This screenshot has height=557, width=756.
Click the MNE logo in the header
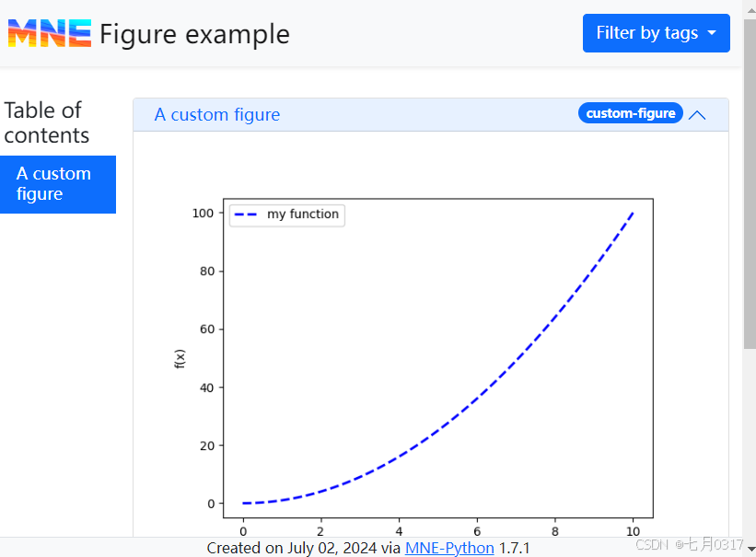click(x=50, y=34)
